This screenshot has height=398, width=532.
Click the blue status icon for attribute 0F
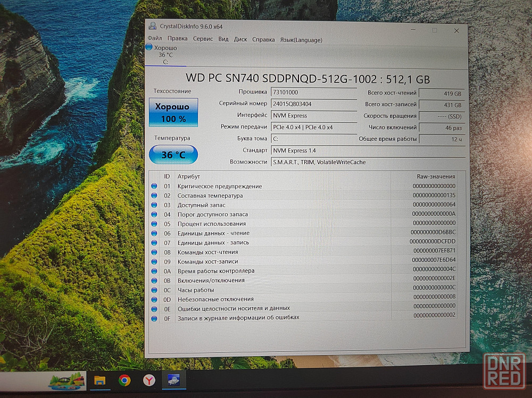point(154,319)
